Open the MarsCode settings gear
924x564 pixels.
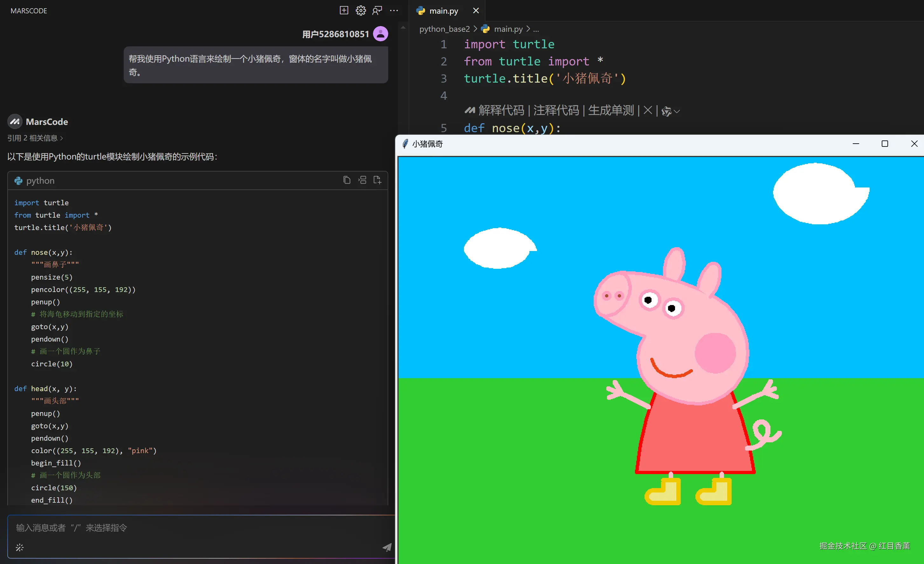(x=360, y=10)
